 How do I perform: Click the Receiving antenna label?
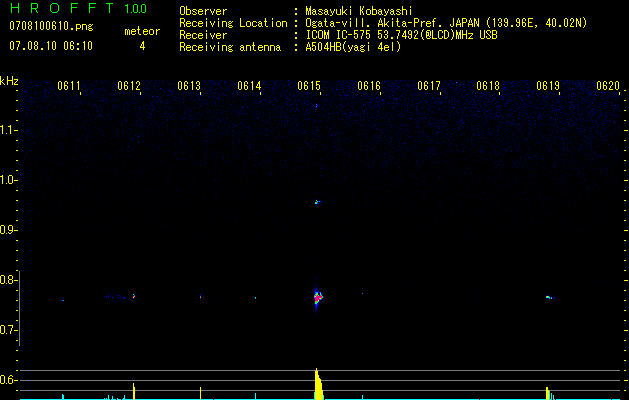click(x=230, y=47)
